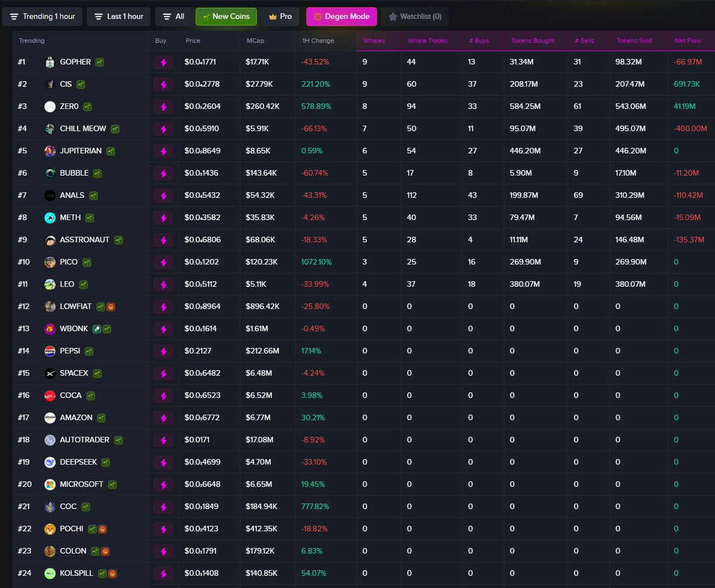Click the orange badge next to LOWFIAT

111,307
